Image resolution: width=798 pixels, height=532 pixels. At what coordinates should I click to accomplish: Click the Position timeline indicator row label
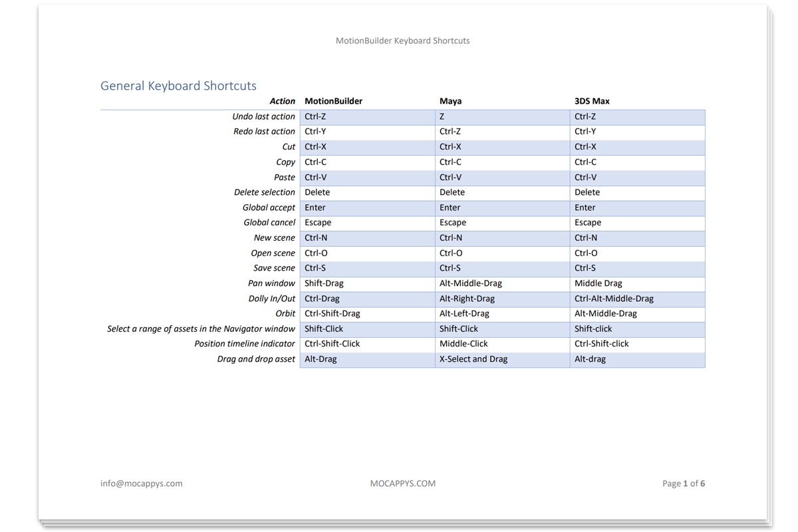pyautogui.click(x=244, y=344)
